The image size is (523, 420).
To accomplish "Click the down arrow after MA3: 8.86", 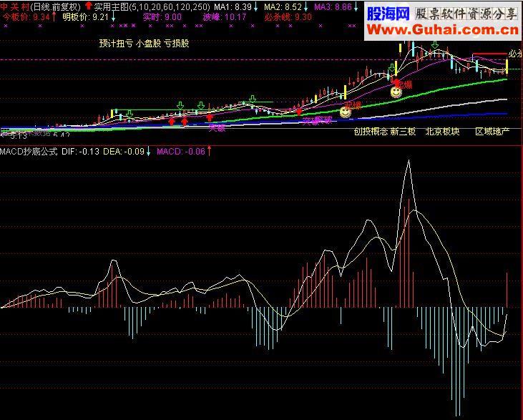I will (x=356, y=6).
